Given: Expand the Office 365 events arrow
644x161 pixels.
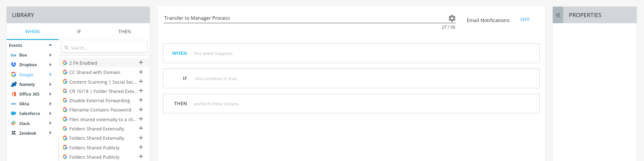Looking at the screenshot, I should click(x=50, y=94).
